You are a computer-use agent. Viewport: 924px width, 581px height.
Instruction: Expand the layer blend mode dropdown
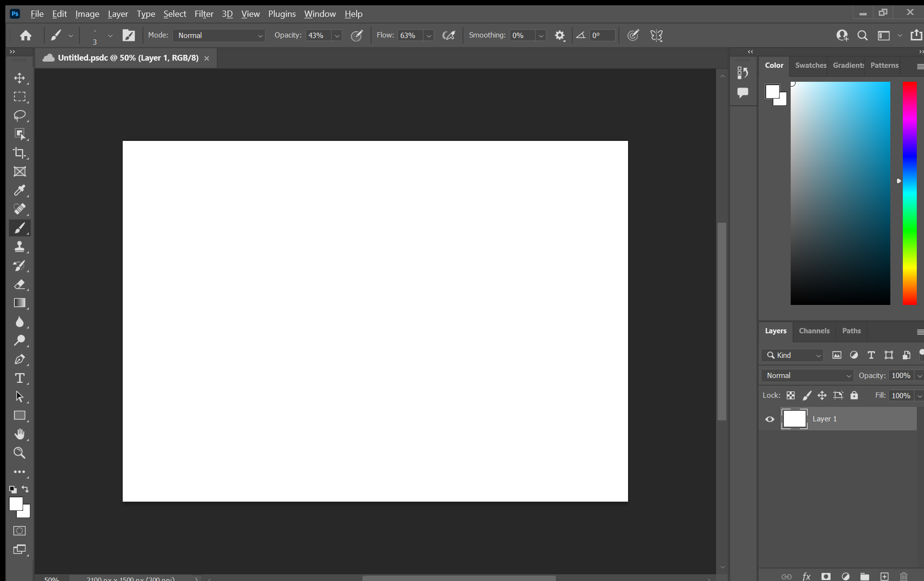pyautogui.click(x=808, y=376)
